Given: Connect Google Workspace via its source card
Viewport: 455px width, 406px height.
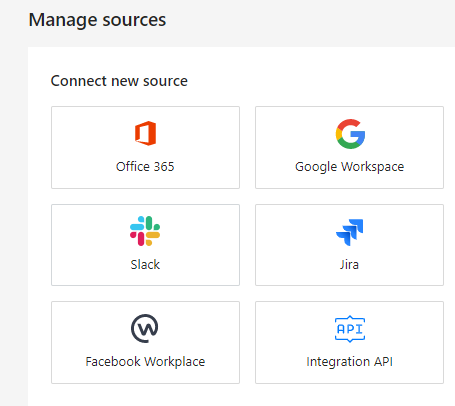Looking at the screenshot, I should 349,147.
